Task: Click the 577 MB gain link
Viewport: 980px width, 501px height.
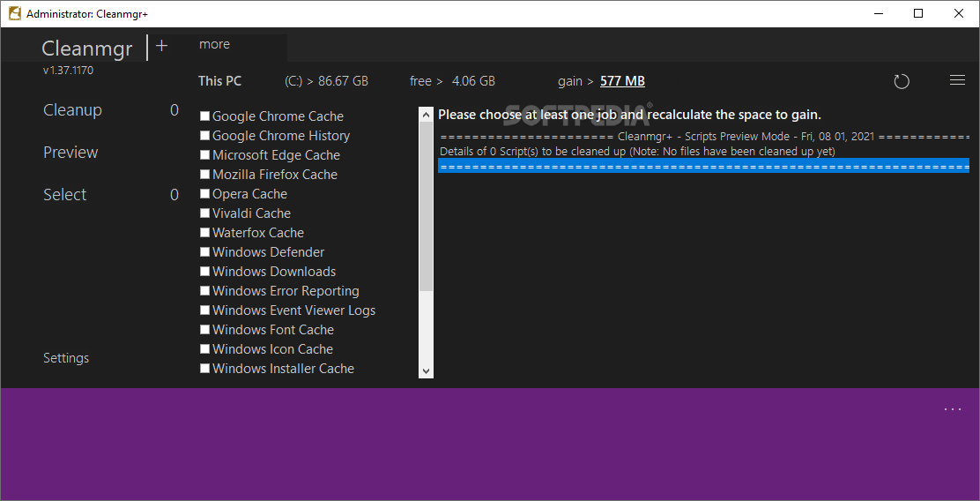Action: (x=622, y=81)
